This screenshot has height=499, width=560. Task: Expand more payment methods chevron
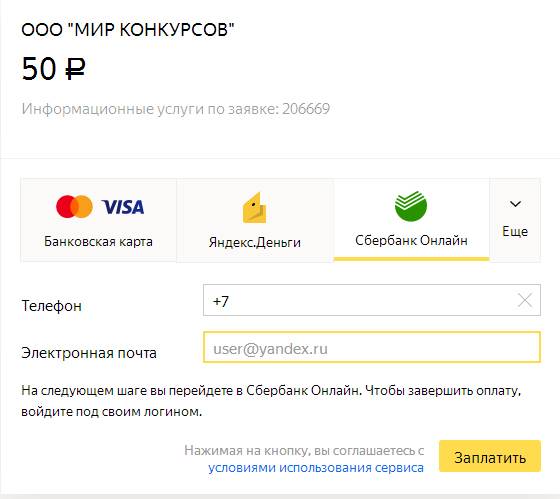[x=515, y=204]
